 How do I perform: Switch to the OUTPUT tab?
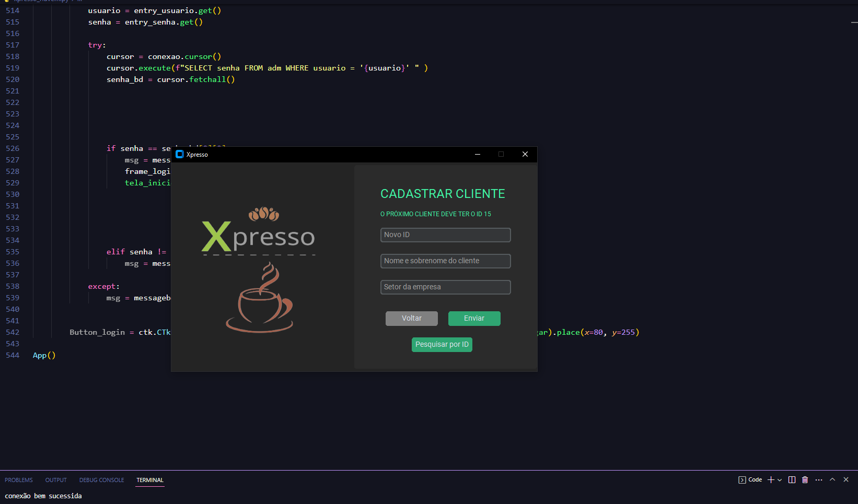point(56,480)
